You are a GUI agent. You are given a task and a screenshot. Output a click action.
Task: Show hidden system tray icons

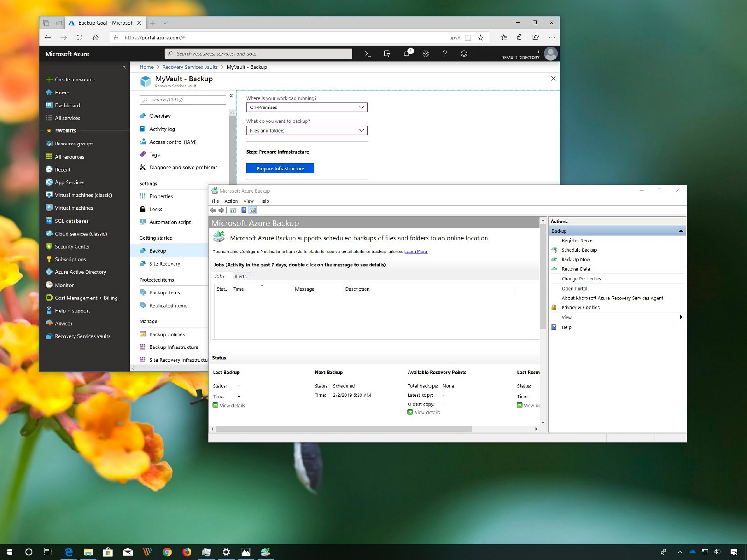[680, 552]
